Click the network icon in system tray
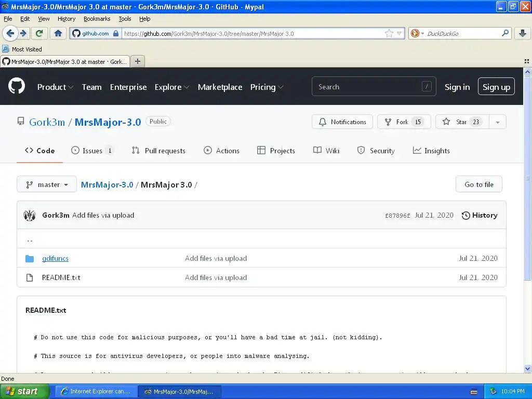The image size is (532, 399). tap(493, 392)
